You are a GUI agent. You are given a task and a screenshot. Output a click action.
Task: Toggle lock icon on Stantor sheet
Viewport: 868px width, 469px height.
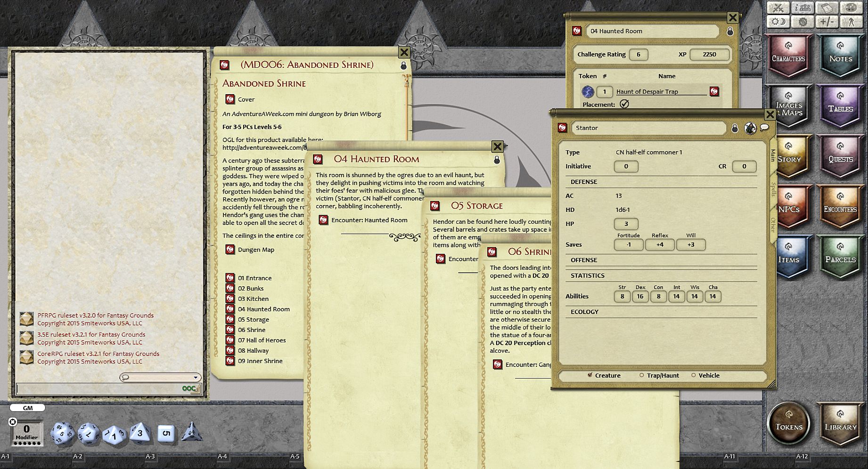(x=735, y=128)
